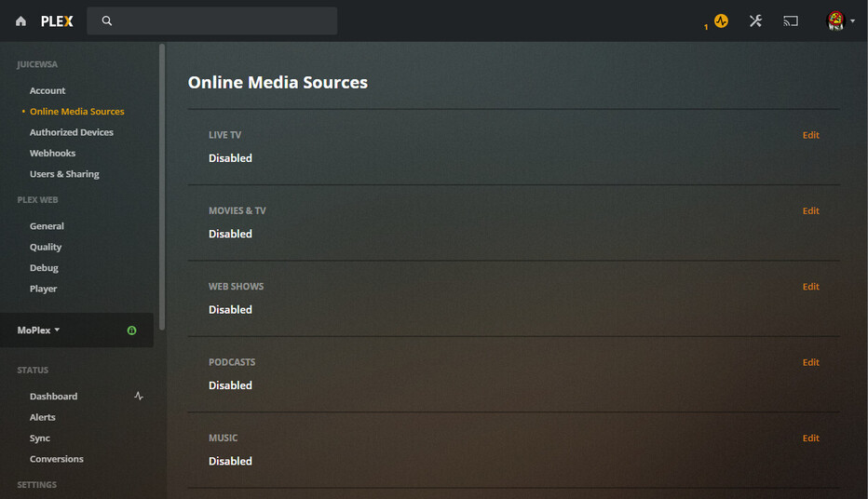The width and height of the screenshot is (868, 499).
Task: Click the sidebar vertical scrollbar
Action: pyautogui.click(x=162, y=187)
